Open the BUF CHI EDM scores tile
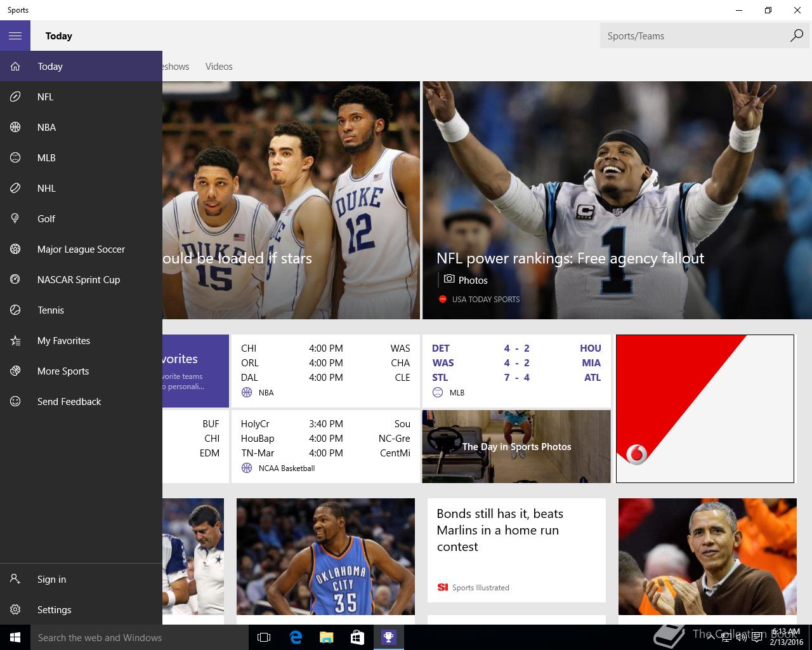The width and height of the screenshot is (812, 650). (195, 446)
